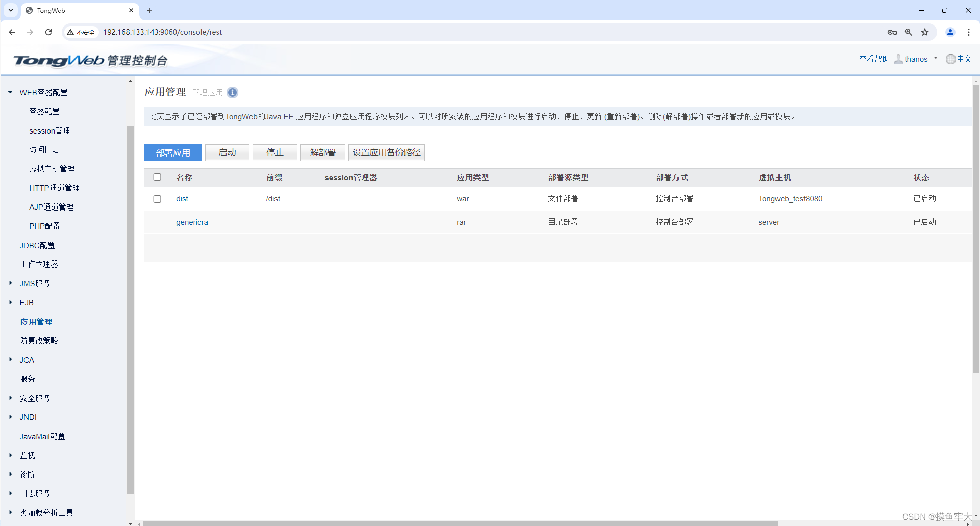The width and height of the screenshot is (980, 526).
Task: Click the sidebar scroll-up arrow
Action: 130,81
